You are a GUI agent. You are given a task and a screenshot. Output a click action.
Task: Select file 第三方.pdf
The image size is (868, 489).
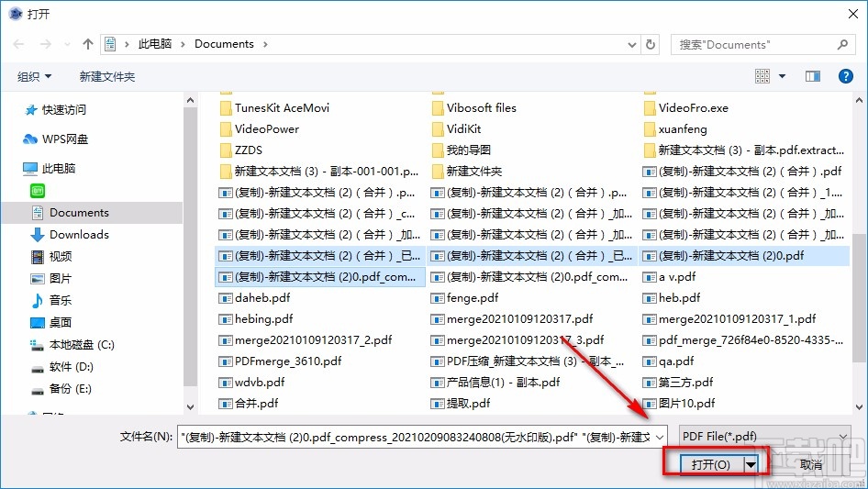click(678, 383)
